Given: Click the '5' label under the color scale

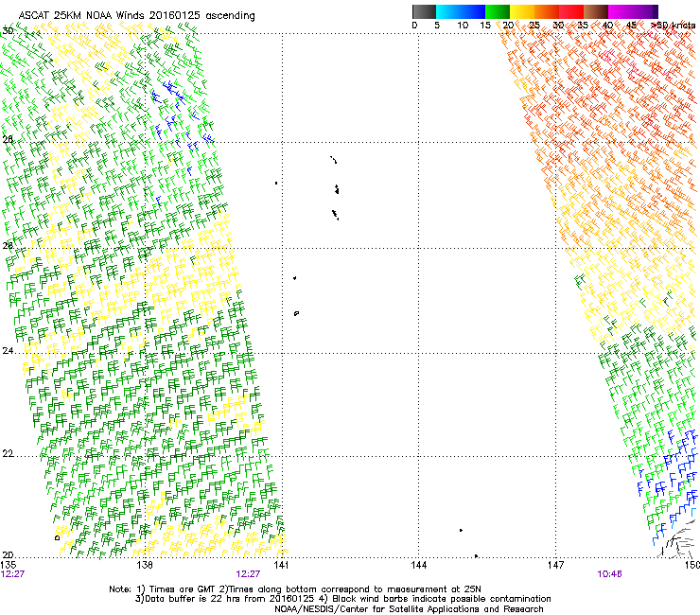Looking at the screenshot, I should click(437, 25).
